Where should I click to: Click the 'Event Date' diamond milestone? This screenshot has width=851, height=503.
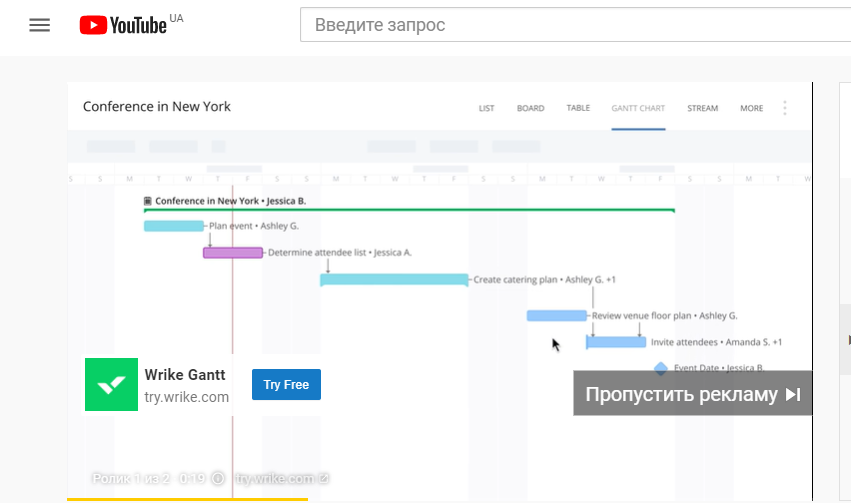661,368
